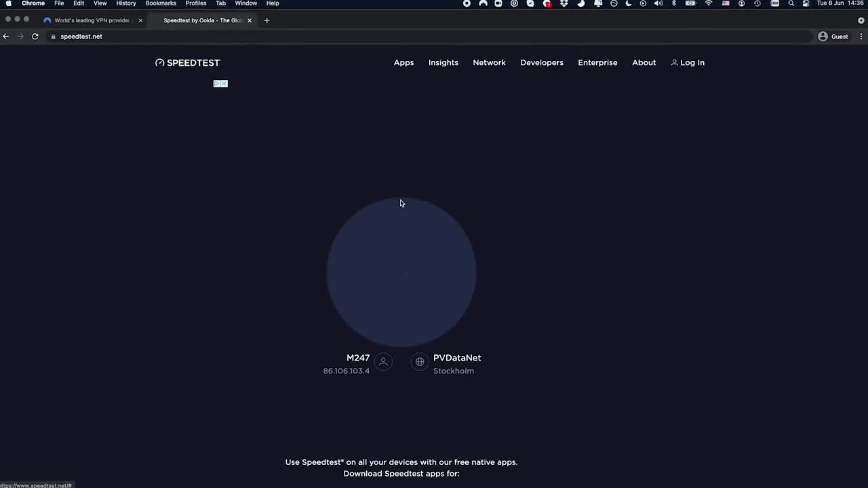Open the File menu
This screenshot has width=868, height=488.
pos(59,3)
